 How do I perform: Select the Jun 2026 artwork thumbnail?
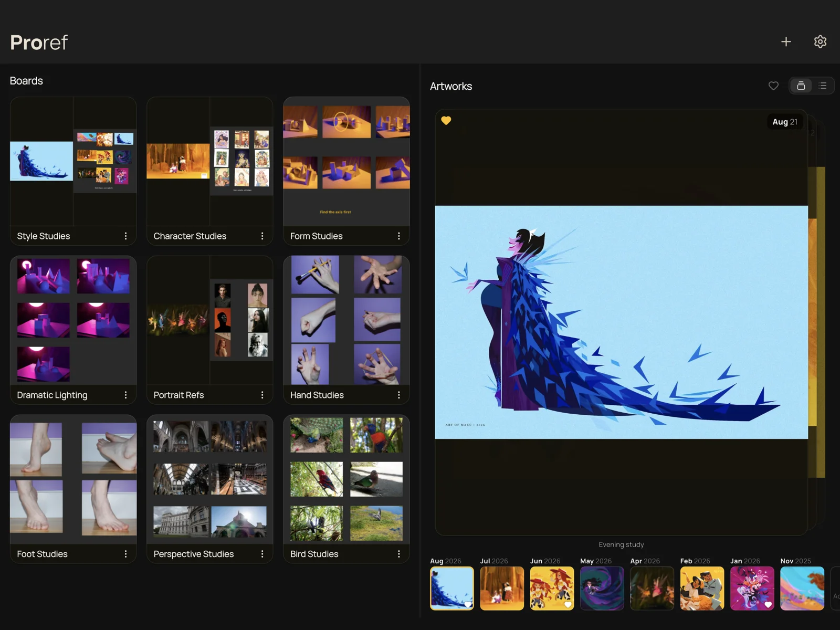(552, 588)
